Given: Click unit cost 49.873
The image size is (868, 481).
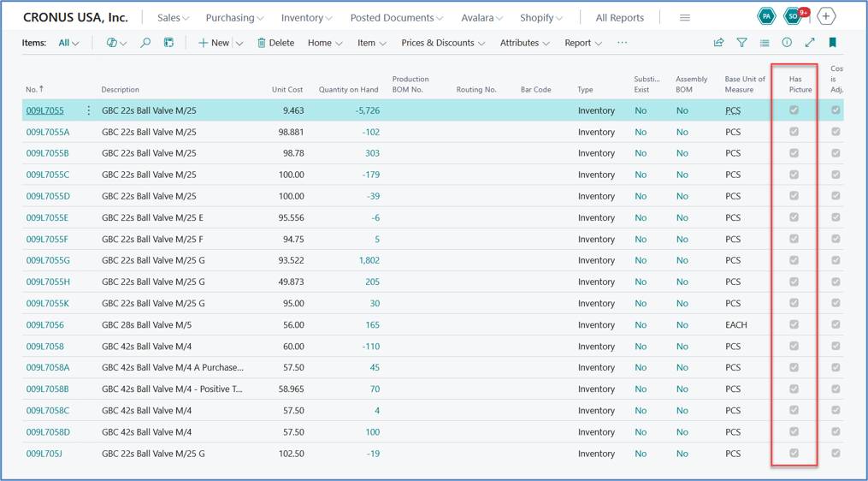Looking at the screenshot, I should [x=291, y=282].
